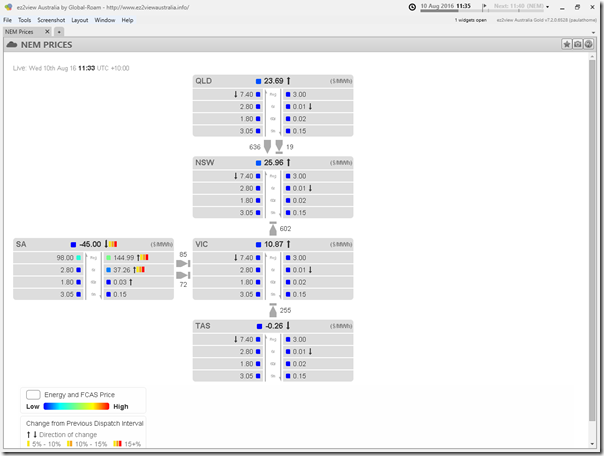604x456 pixels.
Task: Click the 1 widgets open status text
Action: (x=471, y=20)
